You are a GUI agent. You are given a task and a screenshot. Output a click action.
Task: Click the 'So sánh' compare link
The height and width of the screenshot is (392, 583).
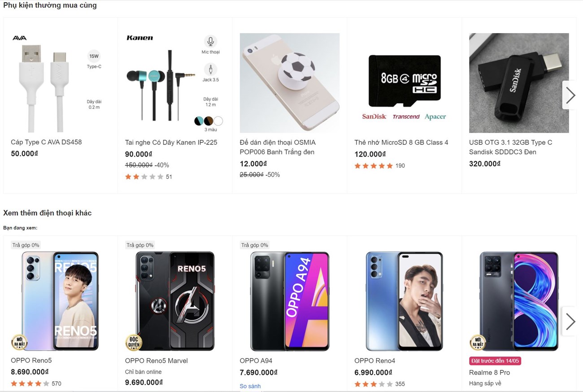[x=250, y=386]
